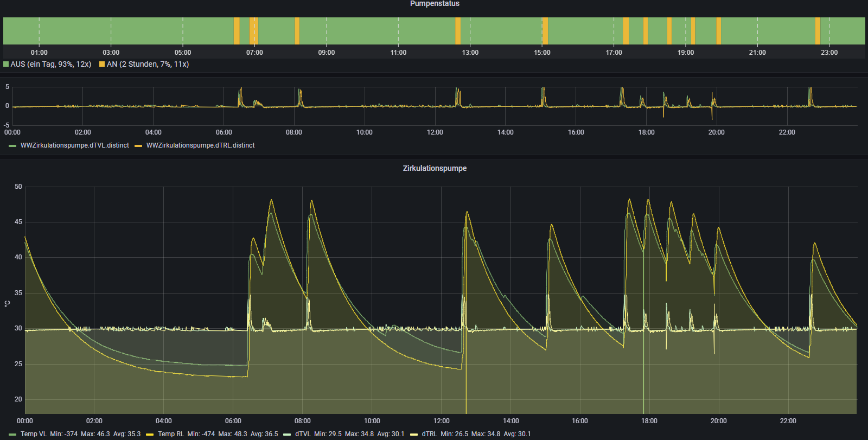Screen dimensions: 868x440
Task: Click the dTRL 'Min: 26.5' value
Action: point(455,434)
